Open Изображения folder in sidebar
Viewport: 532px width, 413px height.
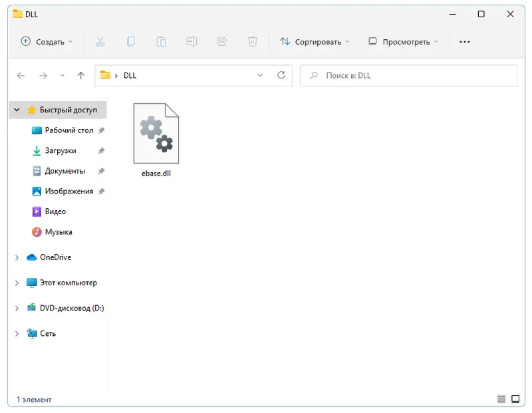[69, 192]
